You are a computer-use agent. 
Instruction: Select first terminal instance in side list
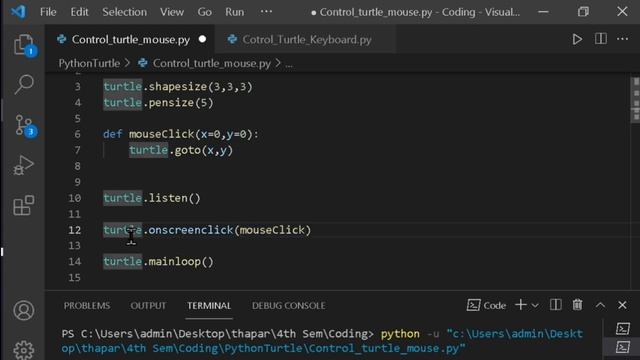coord(622,329)
